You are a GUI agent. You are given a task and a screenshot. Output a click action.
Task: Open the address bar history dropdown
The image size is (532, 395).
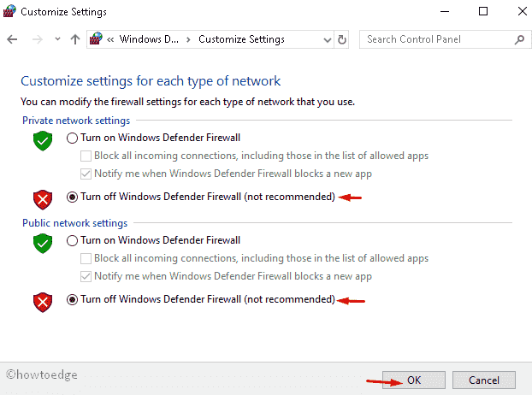[x=328, y=40]
